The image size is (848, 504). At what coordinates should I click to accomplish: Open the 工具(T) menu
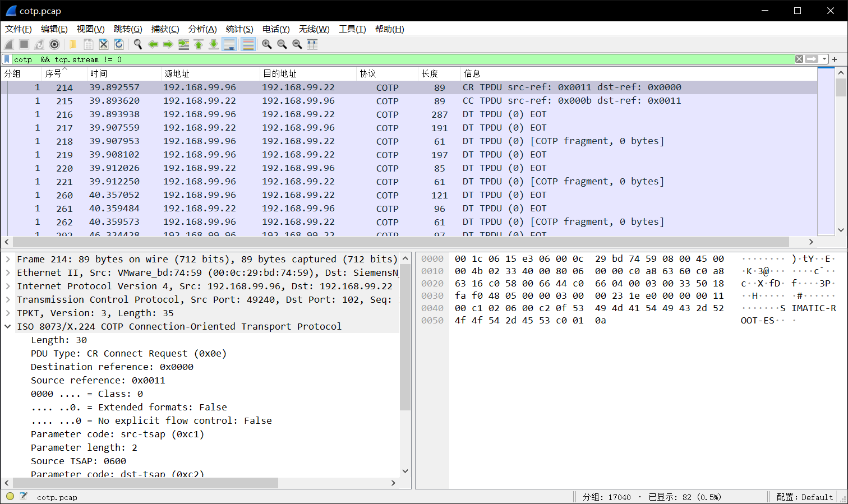click(x=352, y=29)
